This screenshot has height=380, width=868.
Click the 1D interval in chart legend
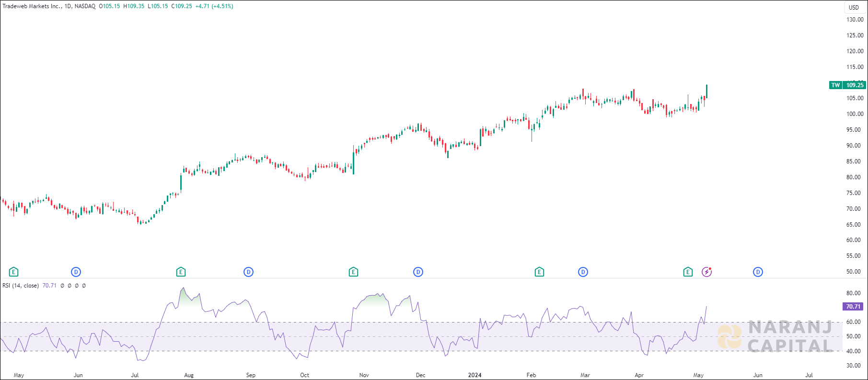tap(68, 6)
